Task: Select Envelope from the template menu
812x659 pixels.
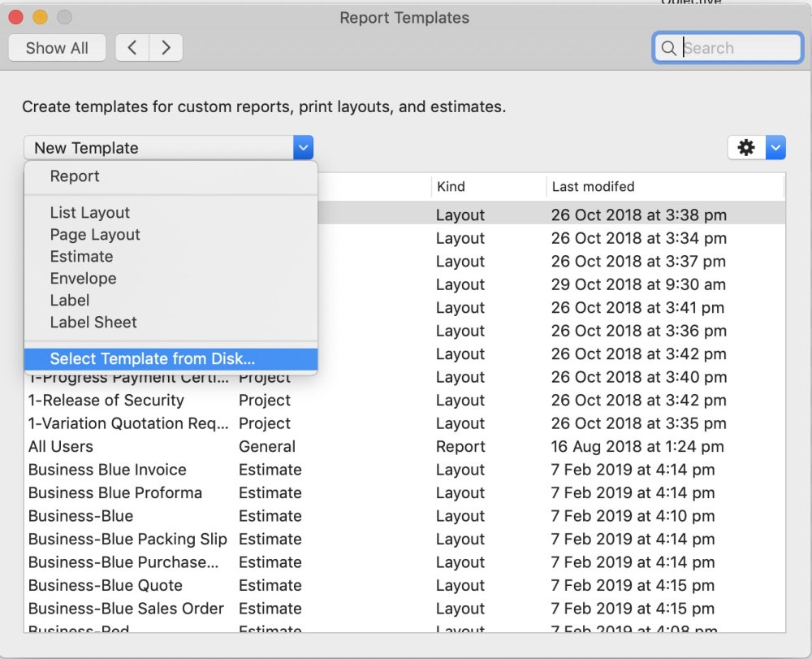Action: pos(83,278)
